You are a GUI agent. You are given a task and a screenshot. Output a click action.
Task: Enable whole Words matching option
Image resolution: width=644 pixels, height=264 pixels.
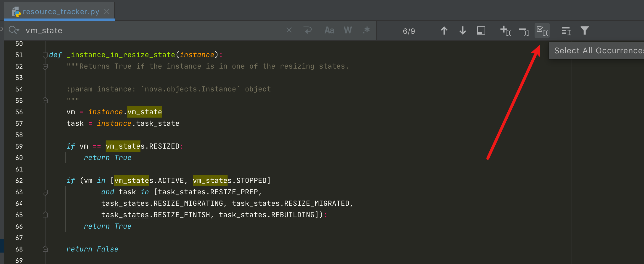click(x=348, y=30)
